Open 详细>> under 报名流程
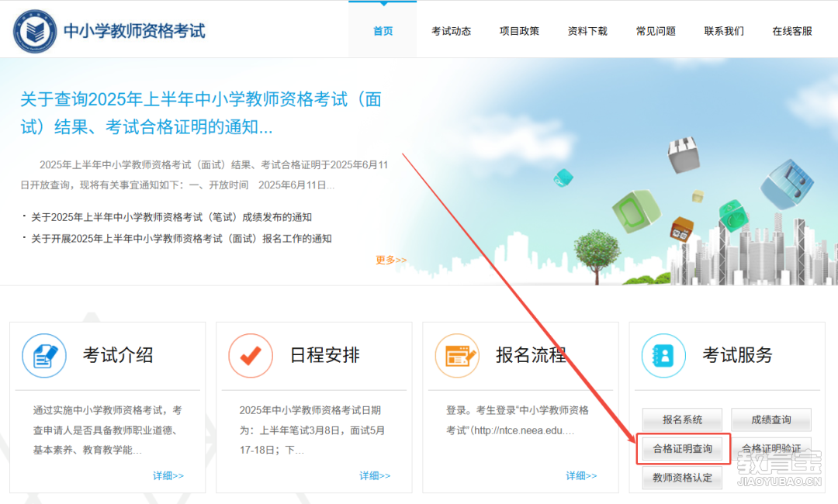This screenshot has width=838, height=504. point(581,475)
